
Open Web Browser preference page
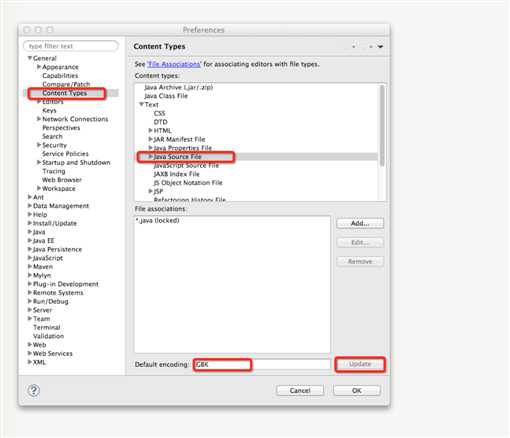pos(62,180)
